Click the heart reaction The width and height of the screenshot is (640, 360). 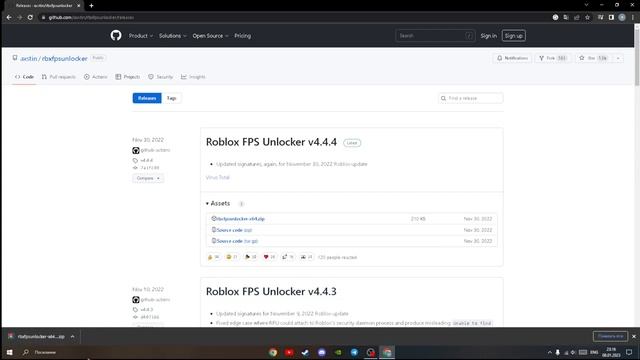pos(269,257)
